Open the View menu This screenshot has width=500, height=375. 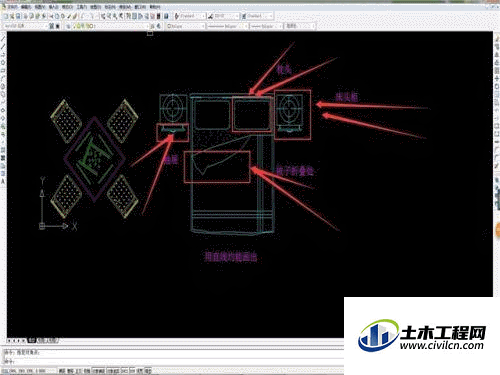click(x=40, y=7)
